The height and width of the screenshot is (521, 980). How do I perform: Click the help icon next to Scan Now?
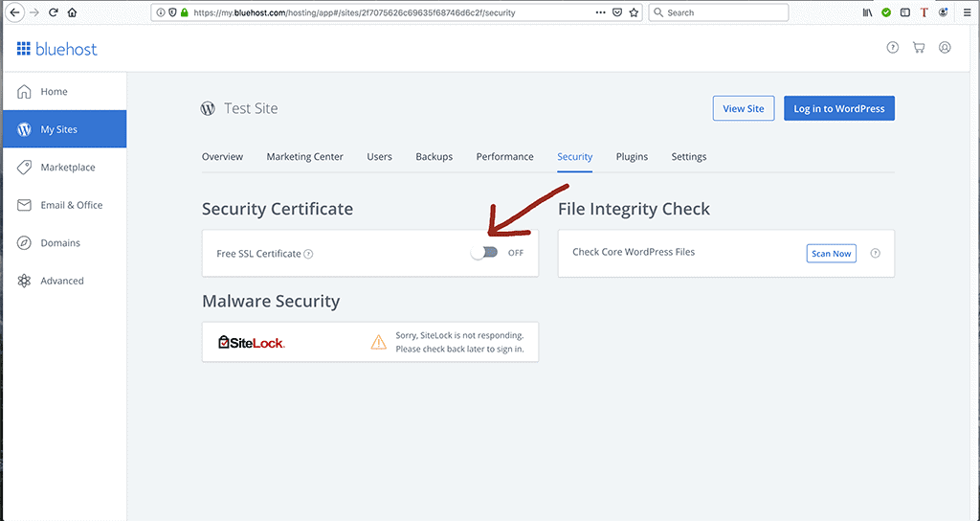pyautogui.click(x=876, y=254)
